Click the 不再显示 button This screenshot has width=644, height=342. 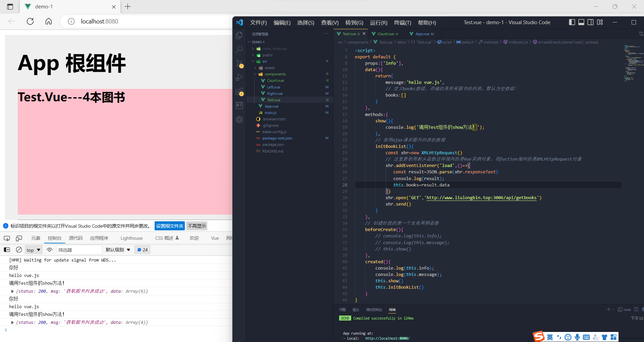[x=197, y=226]
